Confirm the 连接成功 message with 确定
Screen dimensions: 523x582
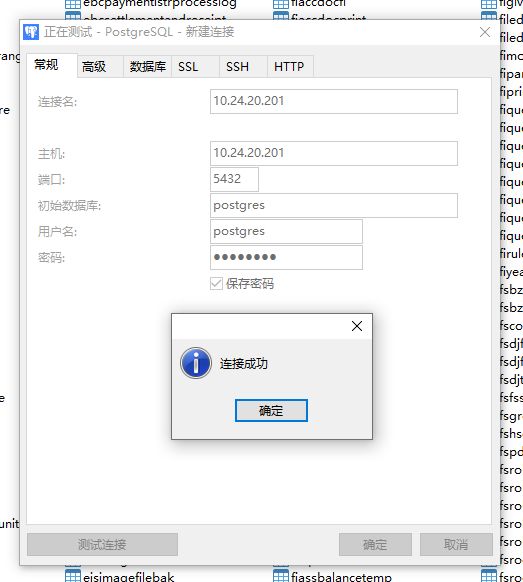click(271, 411)
